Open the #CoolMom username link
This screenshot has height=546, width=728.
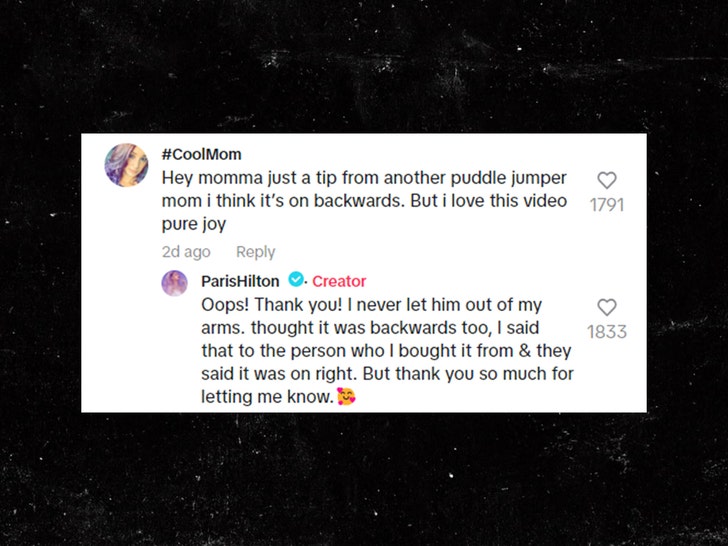pos(201,154)
